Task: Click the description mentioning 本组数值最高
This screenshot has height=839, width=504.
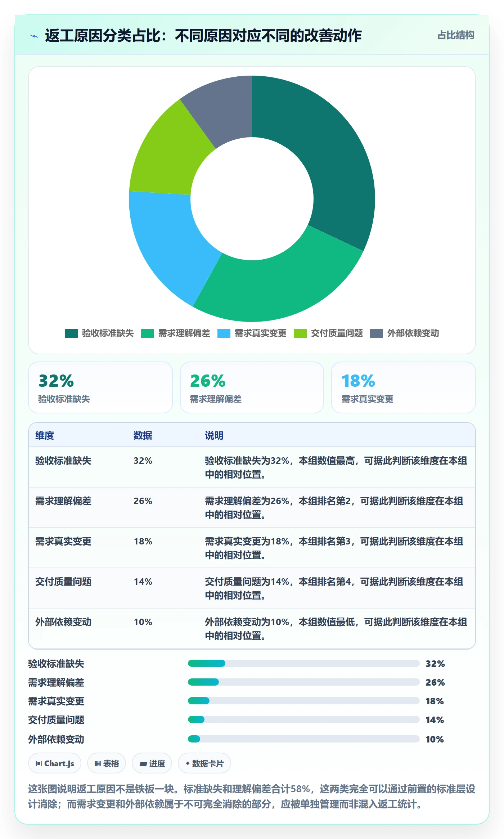Action: (x=336, y=467)
